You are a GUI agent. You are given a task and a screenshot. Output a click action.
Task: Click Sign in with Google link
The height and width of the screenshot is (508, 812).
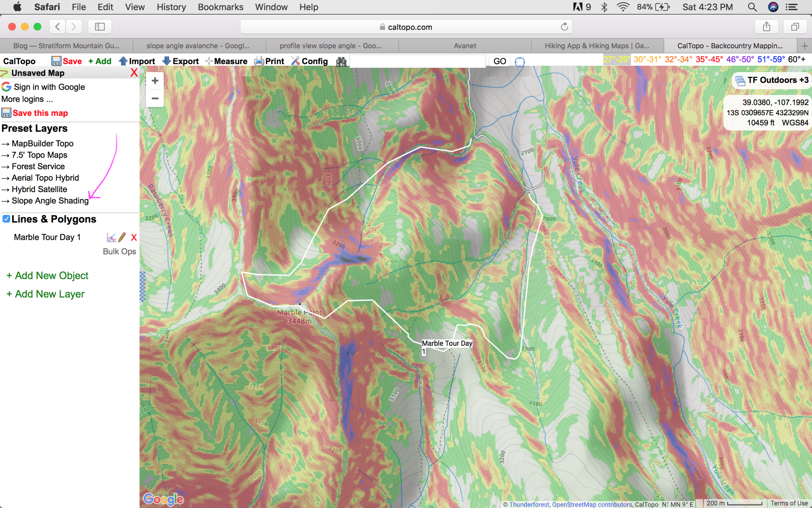49,87
